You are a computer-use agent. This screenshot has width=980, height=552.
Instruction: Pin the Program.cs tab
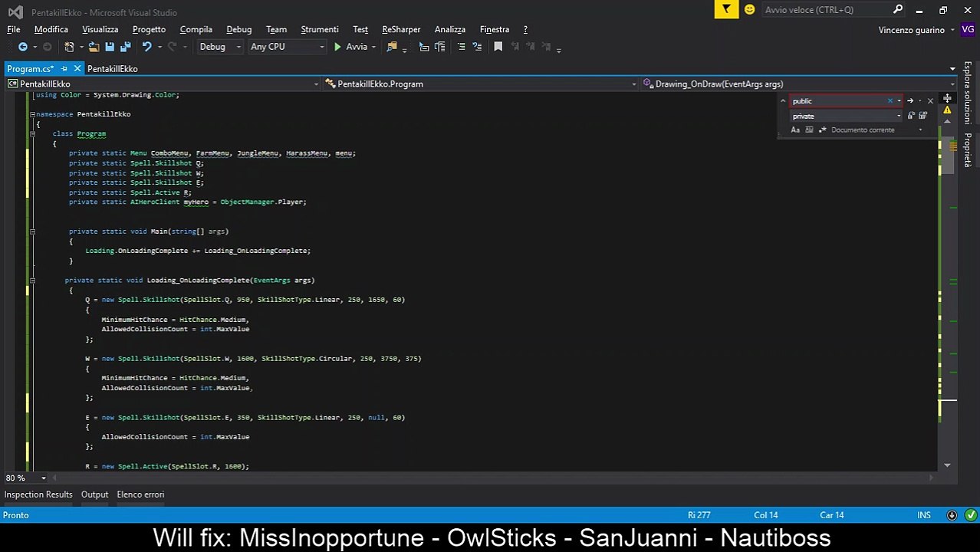pos(64,69)
